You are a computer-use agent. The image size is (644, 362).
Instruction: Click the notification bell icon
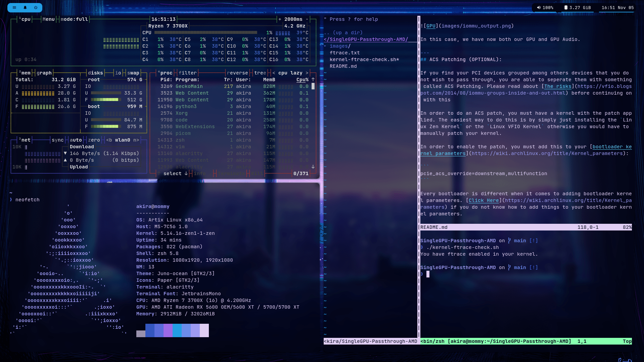tap(25, 8)
